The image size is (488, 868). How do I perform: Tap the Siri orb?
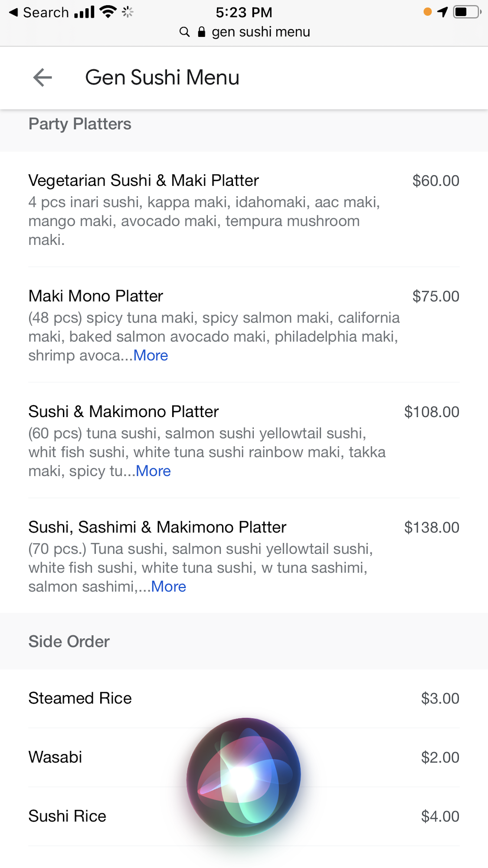243,777
